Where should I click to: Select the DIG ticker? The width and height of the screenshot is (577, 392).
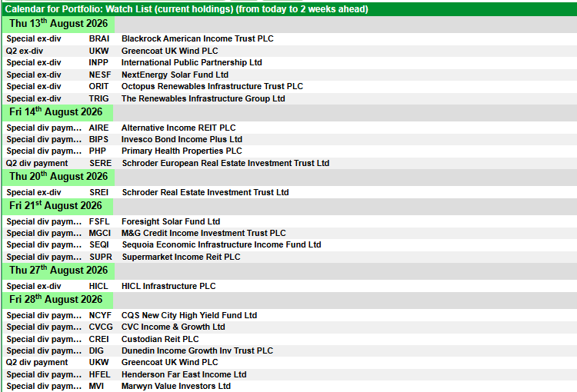click(x=96, y=350)
